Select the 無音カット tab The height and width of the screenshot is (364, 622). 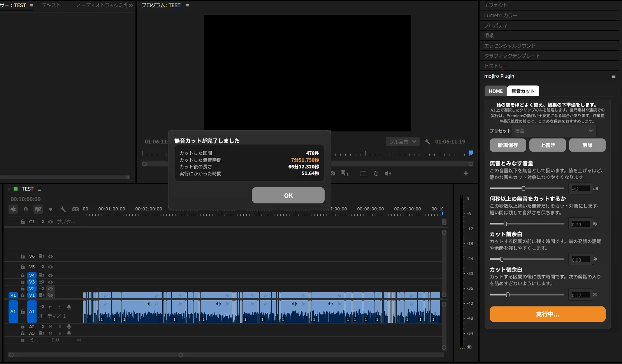523,91
